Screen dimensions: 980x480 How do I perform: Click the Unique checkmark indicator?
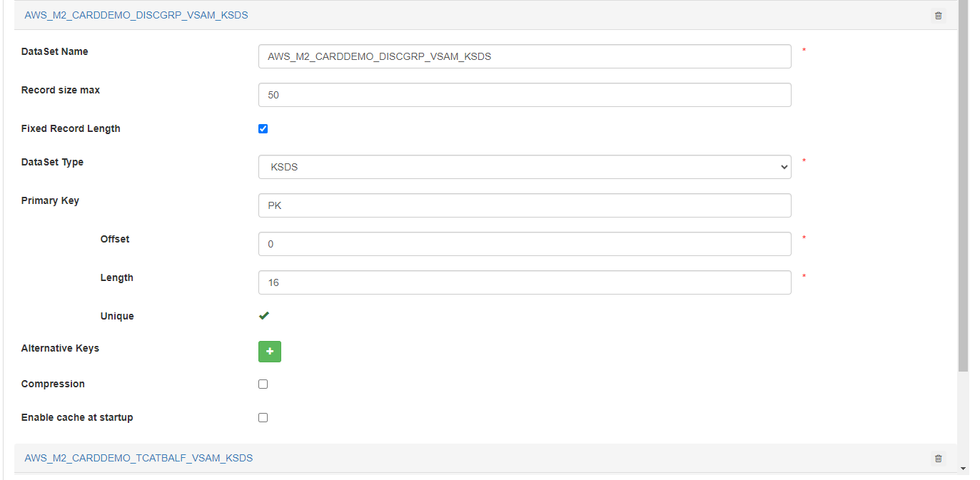coord(265,315)
